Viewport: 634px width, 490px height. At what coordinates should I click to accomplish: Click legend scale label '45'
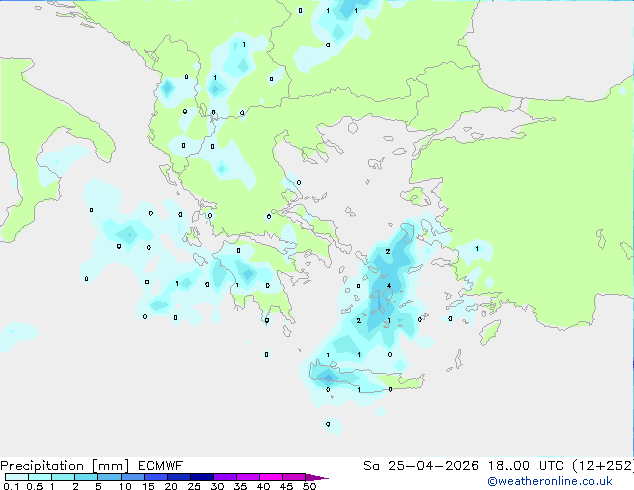(286, 486)
